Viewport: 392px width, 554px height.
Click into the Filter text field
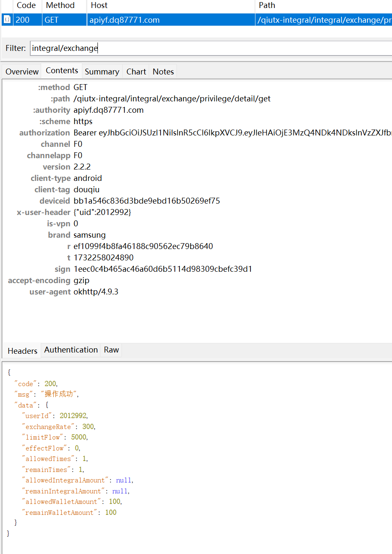tap(210, 48)
